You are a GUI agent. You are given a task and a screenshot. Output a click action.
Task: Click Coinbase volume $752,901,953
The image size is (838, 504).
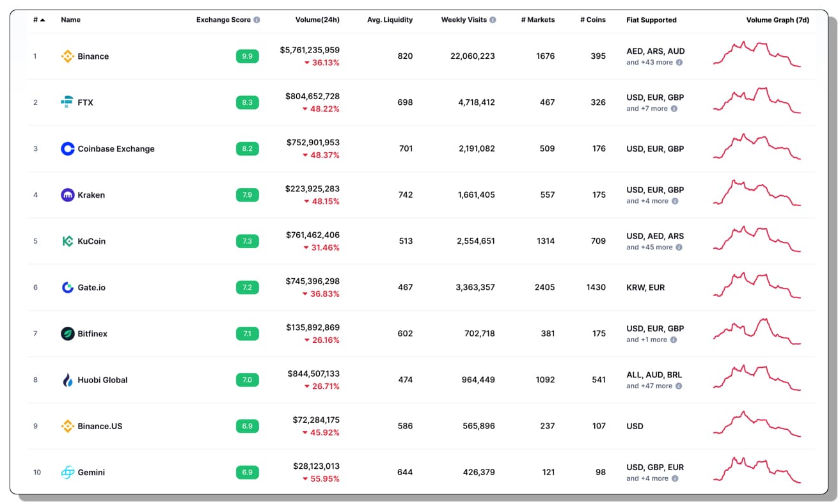tap(313, 142)
